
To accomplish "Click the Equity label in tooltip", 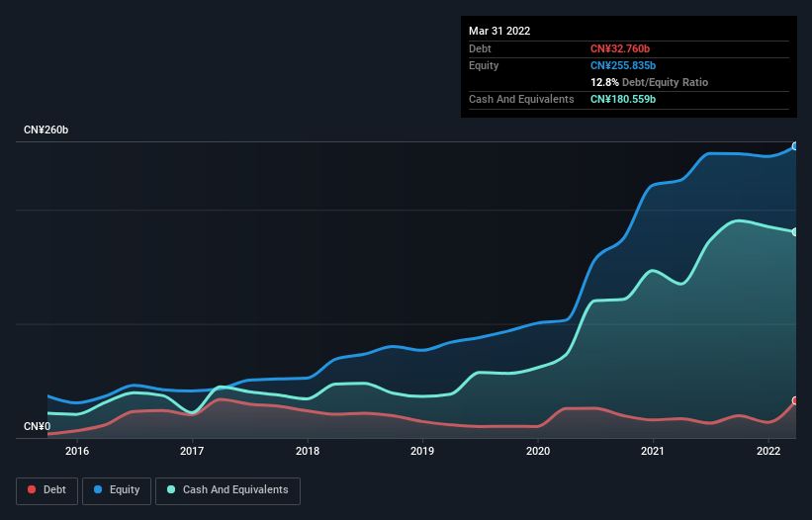I will pyautogui.click(x=484, y=65).
